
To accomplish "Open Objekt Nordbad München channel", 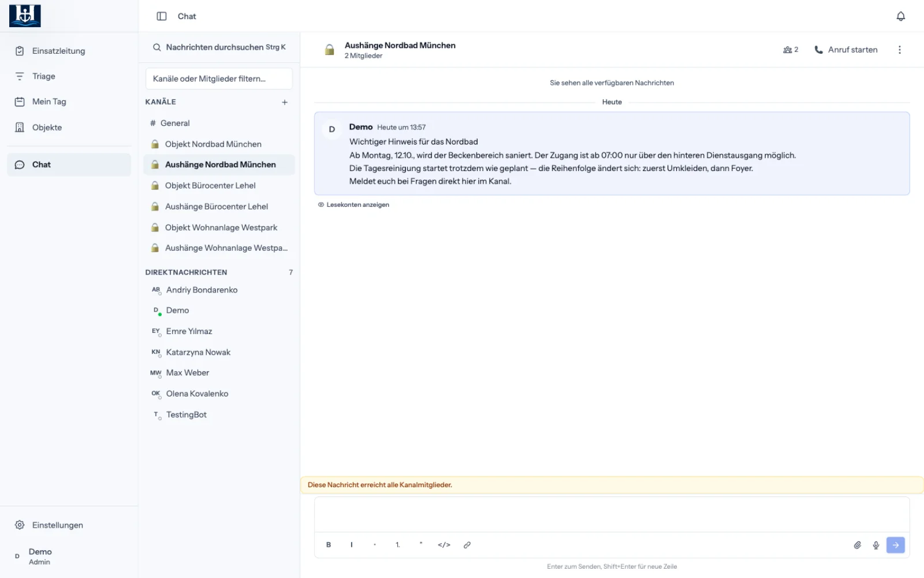I will tap(219, 144).
